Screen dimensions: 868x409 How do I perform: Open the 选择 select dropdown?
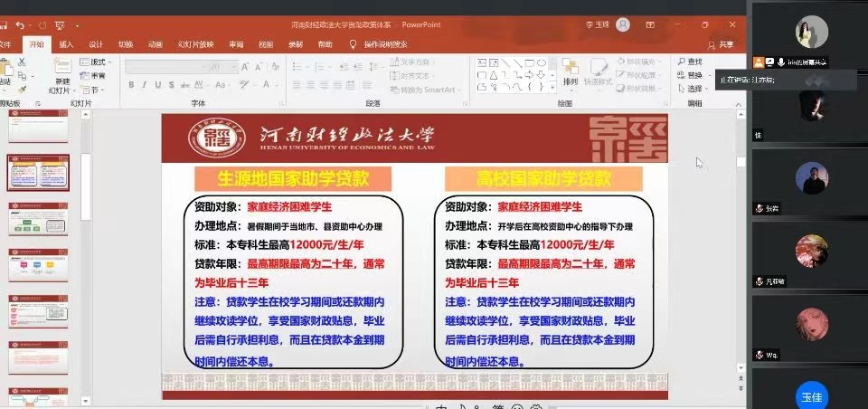click(x=692, y=89)
